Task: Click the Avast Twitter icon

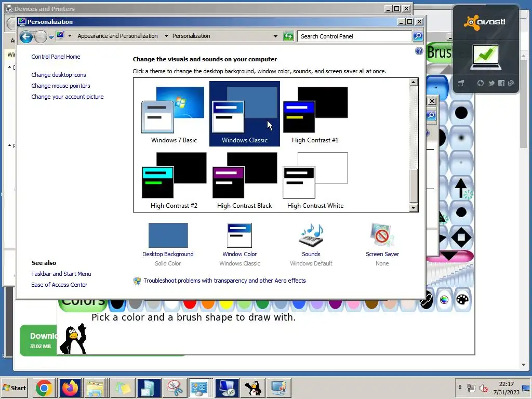Action: [x=491, y=83]
